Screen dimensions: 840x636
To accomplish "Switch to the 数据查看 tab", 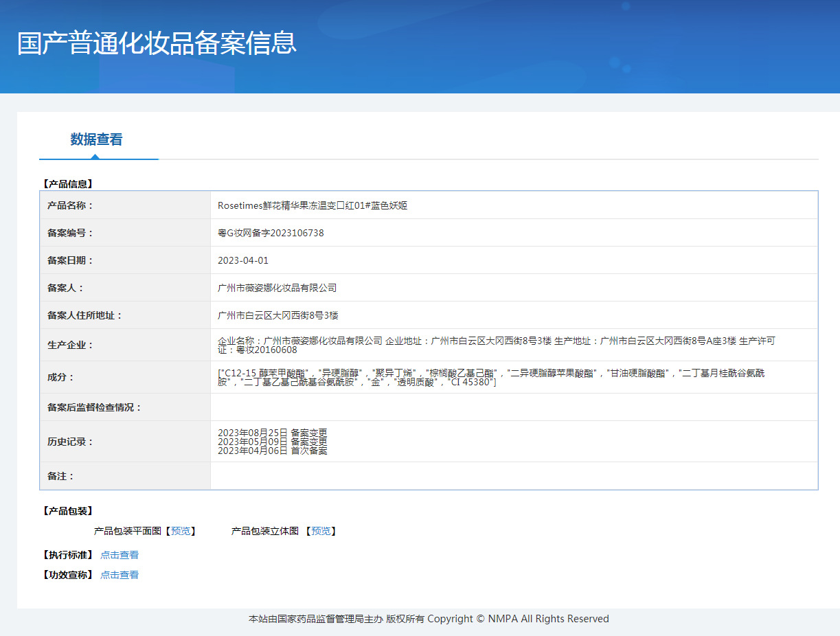I will pos(96,139).
